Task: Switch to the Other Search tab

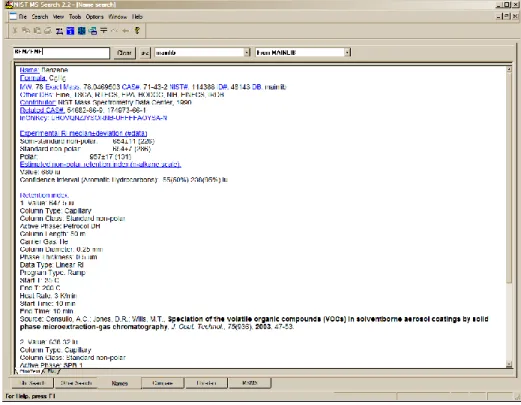Action: (76, 383)
